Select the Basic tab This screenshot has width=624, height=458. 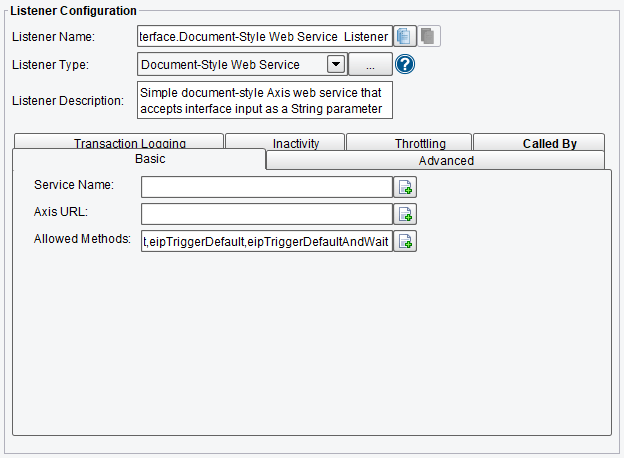point(139,159)
